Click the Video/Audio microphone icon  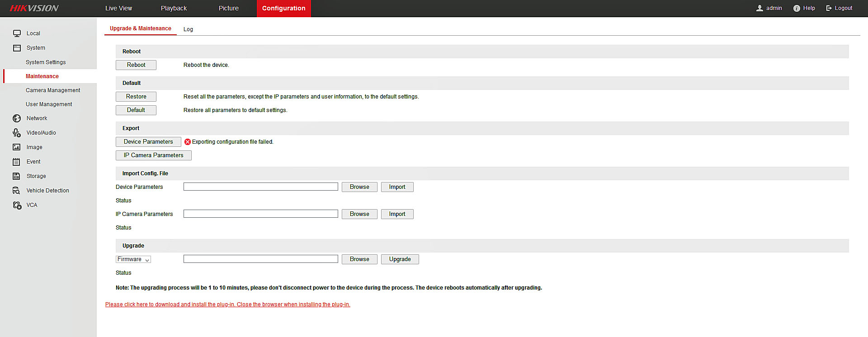coord(17,133)
